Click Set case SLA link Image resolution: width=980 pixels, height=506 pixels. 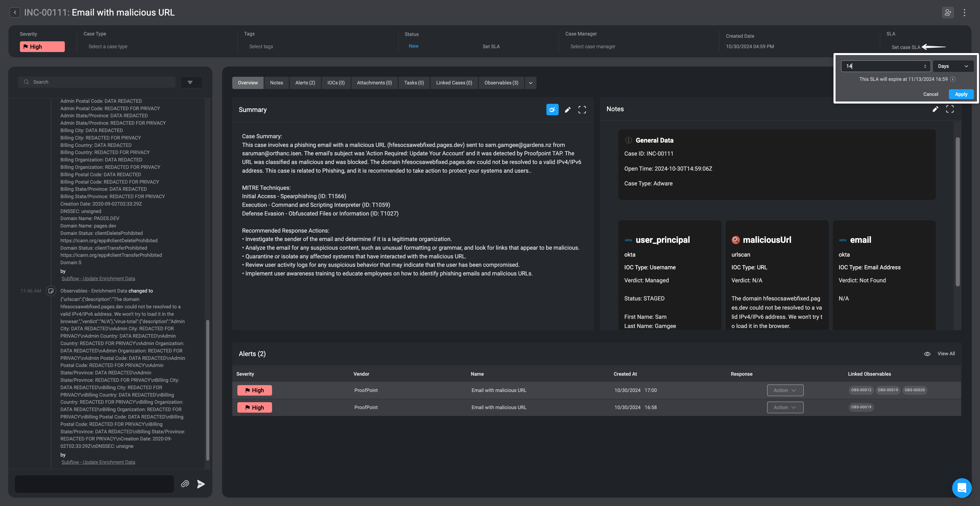click(906, 47)
